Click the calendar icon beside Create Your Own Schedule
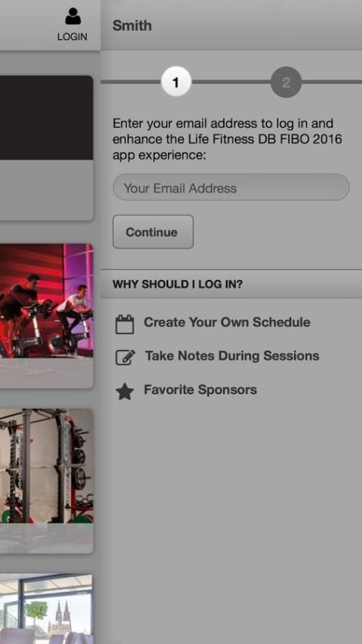362x644 pixels. click(x=124, y=324)
